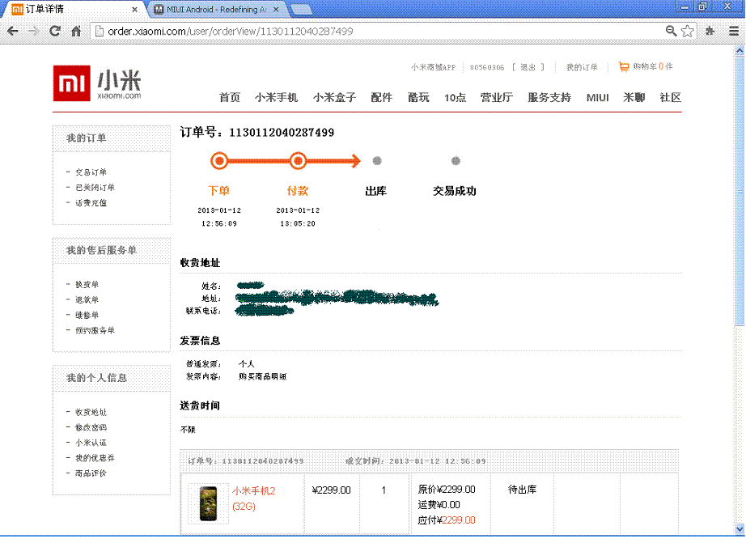
Task: Open 商品评价 in the sidebar
Action: point(91,473)
